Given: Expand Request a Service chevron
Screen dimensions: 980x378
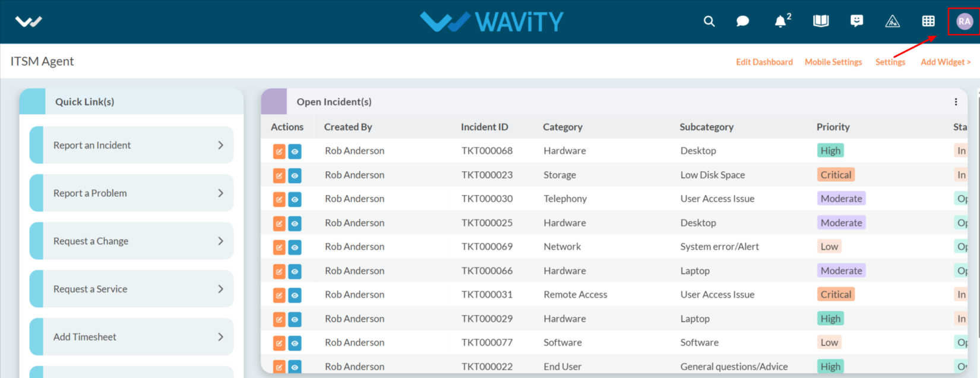Looking at the screenshot, I should click(220, 289).
